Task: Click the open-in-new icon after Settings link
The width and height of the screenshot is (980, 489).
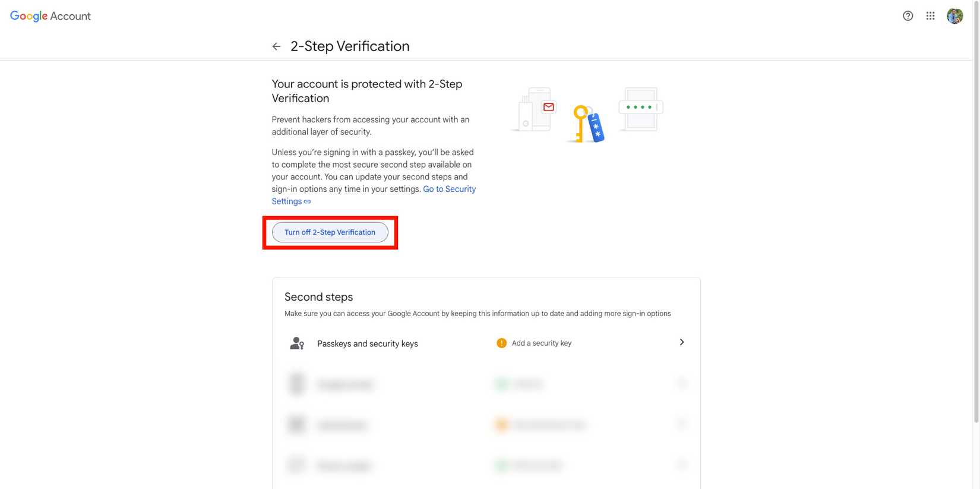Action: tap(308, 201)
